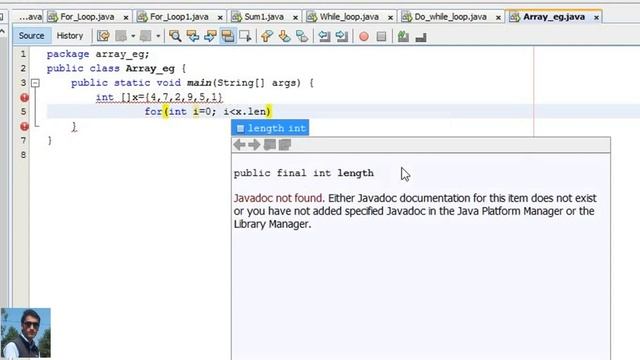Collapse the main method code fold
The image size is (640, 360).
[36, 83]
